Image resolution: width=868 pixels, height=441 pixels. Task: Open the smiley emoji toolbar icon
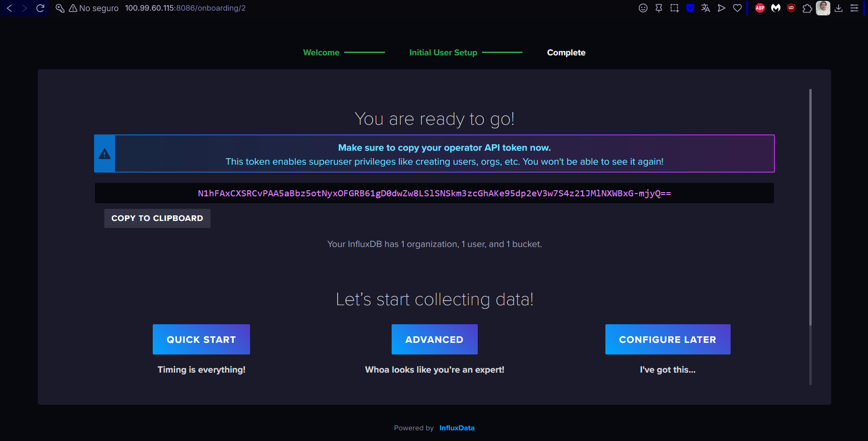click(x=643, y=8)
